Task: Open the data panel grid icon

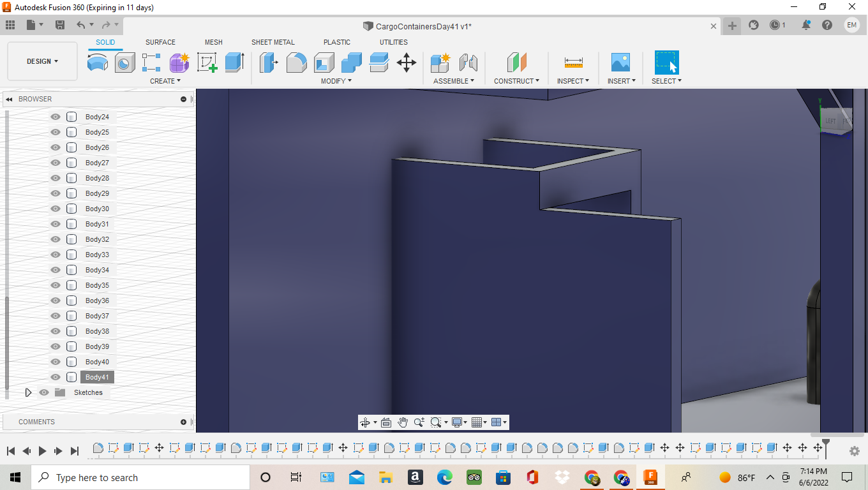Action: [10, 26]
